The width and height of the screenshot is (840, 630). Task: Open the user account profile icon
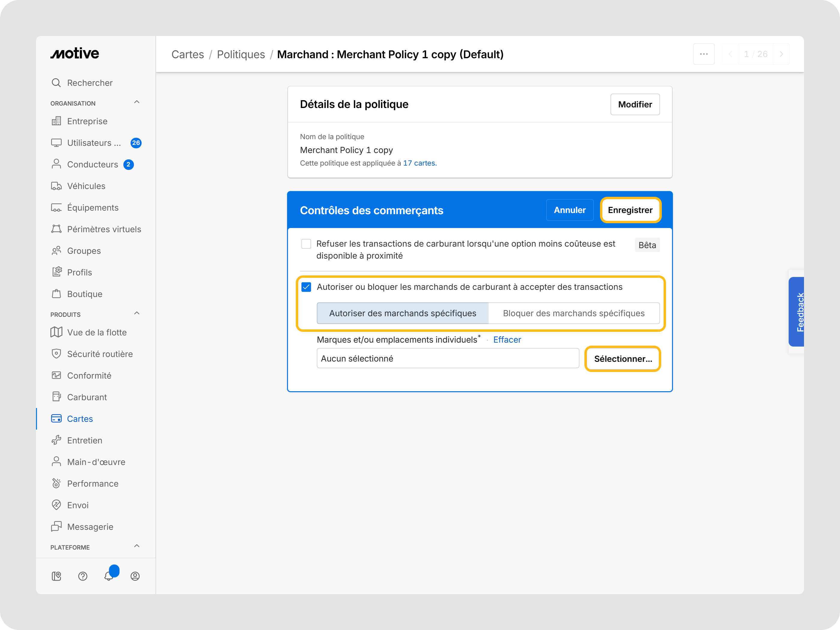coord(135,576)
